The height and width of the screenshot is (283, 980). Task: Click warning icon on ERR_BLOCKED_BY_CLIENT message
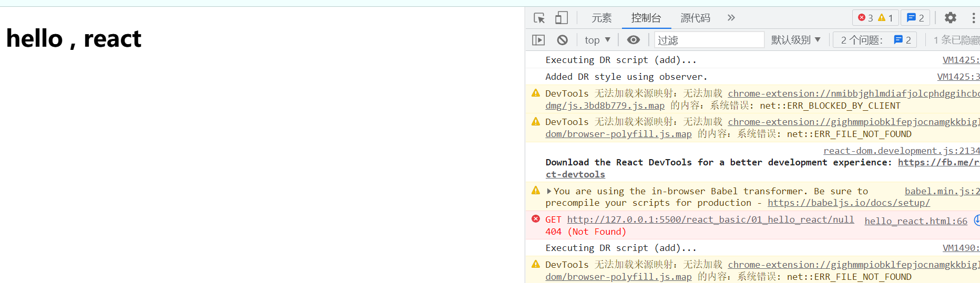tap(536, 93)
